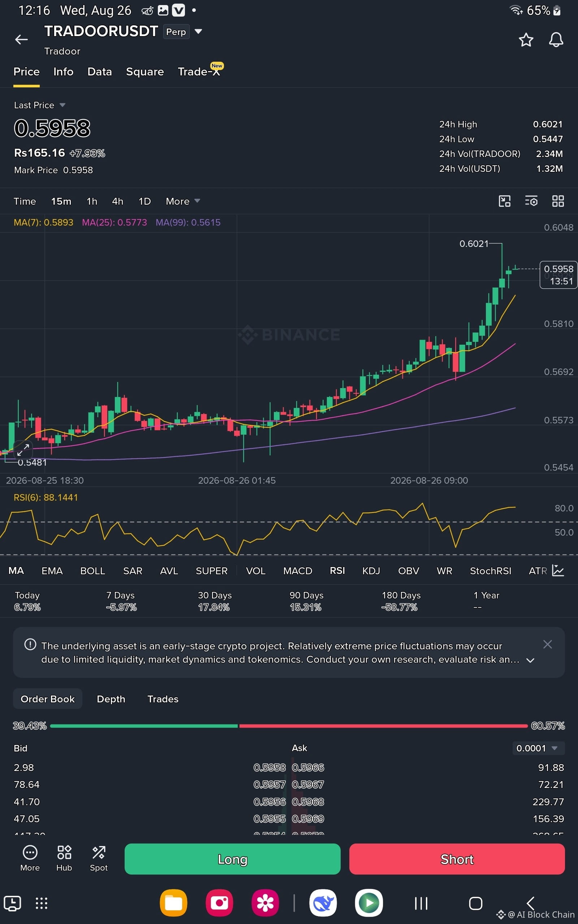Select the 4h timeframe

pos(117,201)
